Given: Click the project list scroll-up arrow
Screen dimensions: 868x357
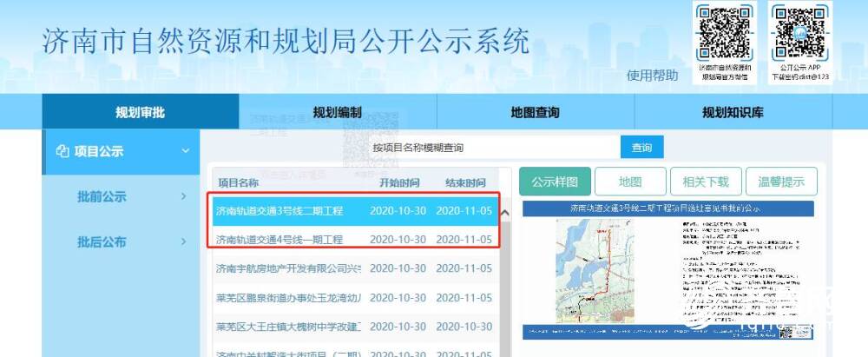Looking at the screenshot, I should pos(505,214).
